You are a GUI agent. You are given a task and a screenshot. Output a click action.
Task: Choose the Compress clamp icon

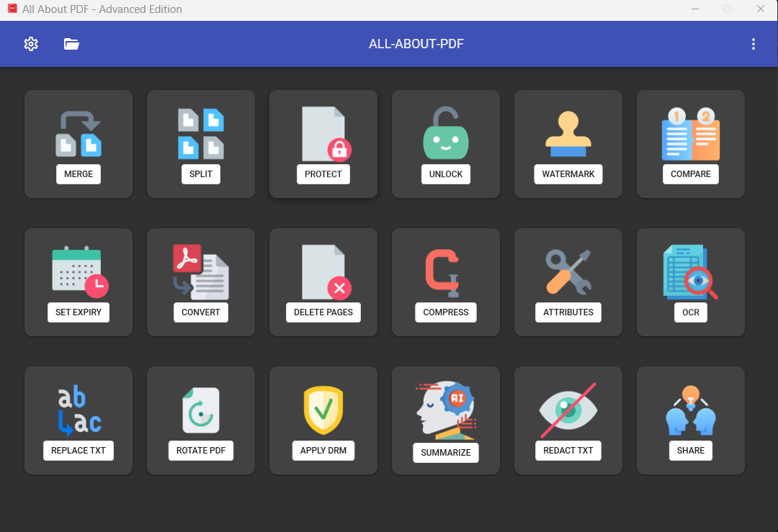click(442, 273)
